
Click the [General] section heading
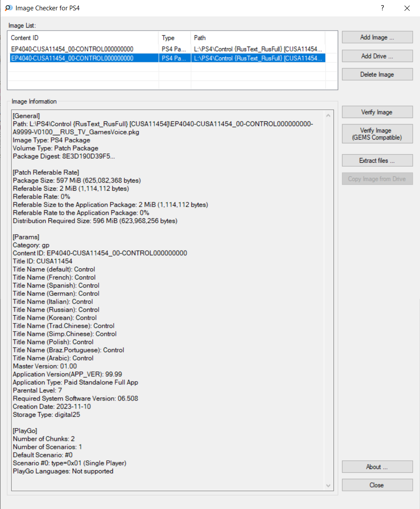[26, 116]
